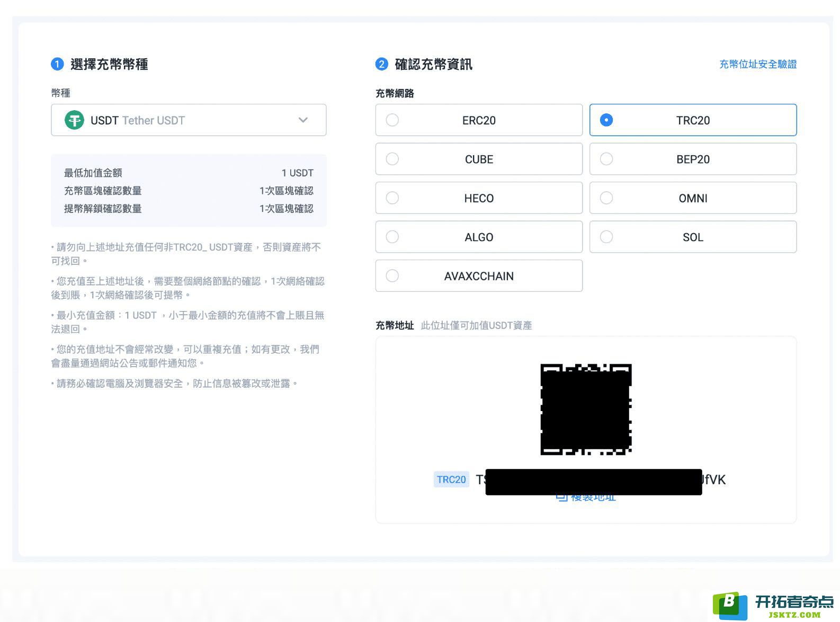This screenshot has width=840, height=622.
Task: Choose the AVAXCCHAIN network option
Action: [x=479, y=276]
